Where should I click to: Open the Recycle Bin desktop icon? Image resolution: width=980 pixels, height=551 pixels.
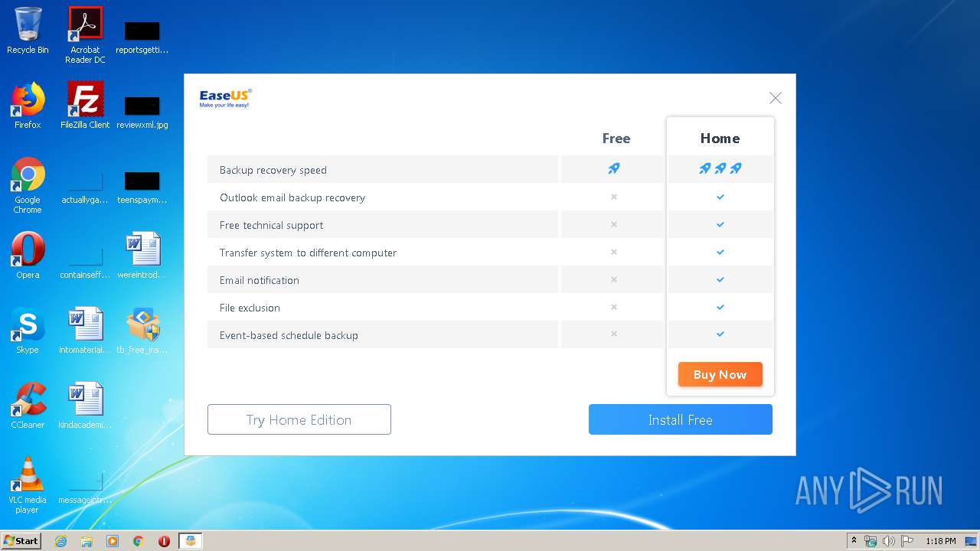(x=28, y=31)
